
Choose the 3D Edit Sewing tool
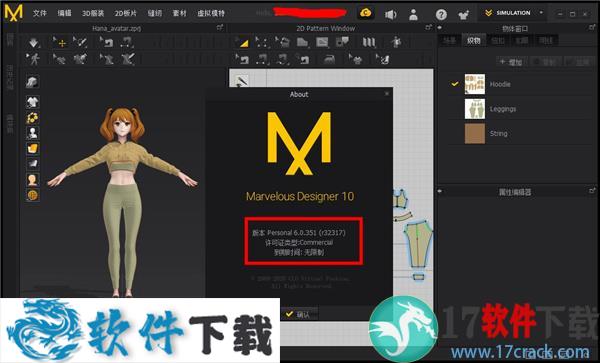coord(106,42)
